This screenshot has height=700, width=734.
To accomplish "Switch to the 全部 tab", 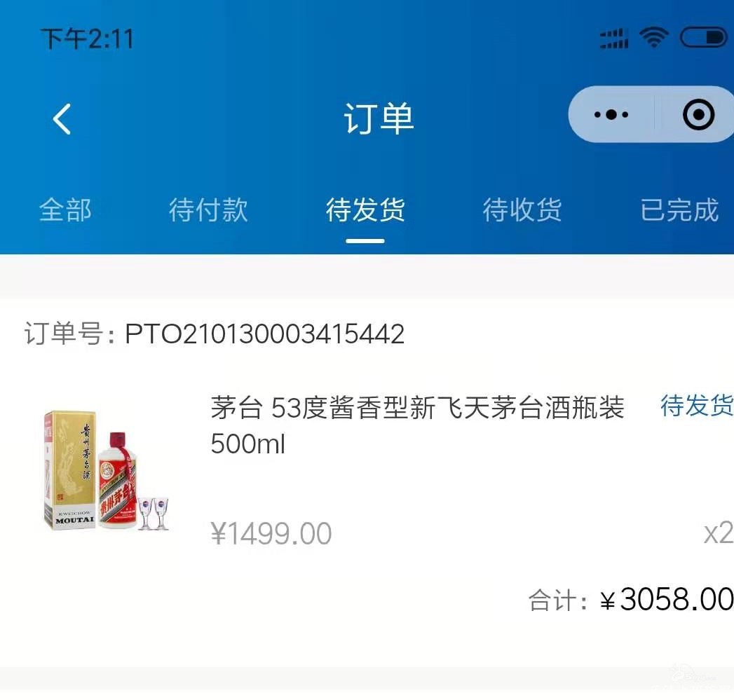I will (65, 210).
